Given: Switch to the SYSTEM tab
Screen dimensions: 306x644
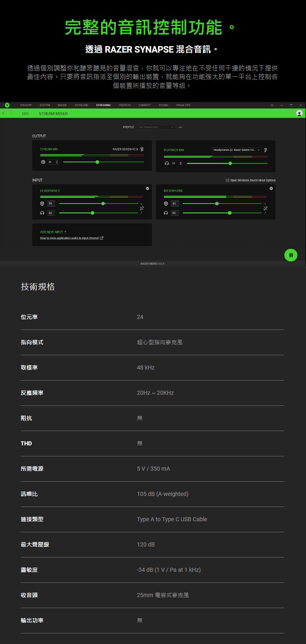Looking at the screenshot, I should [x=44, y=105].
